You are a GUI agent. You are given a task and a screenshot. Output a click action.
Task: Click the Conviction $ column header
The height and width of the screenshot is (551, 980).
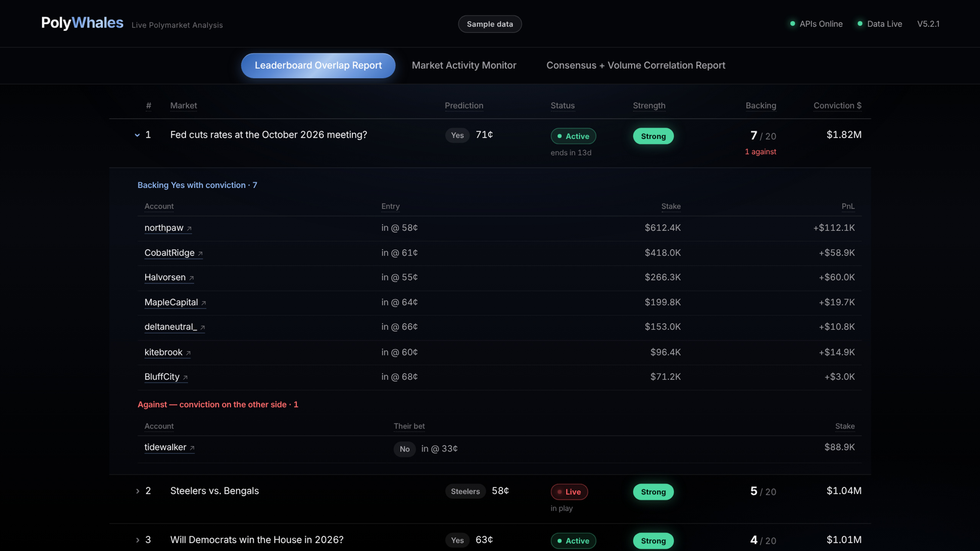[x=837, y=106]
